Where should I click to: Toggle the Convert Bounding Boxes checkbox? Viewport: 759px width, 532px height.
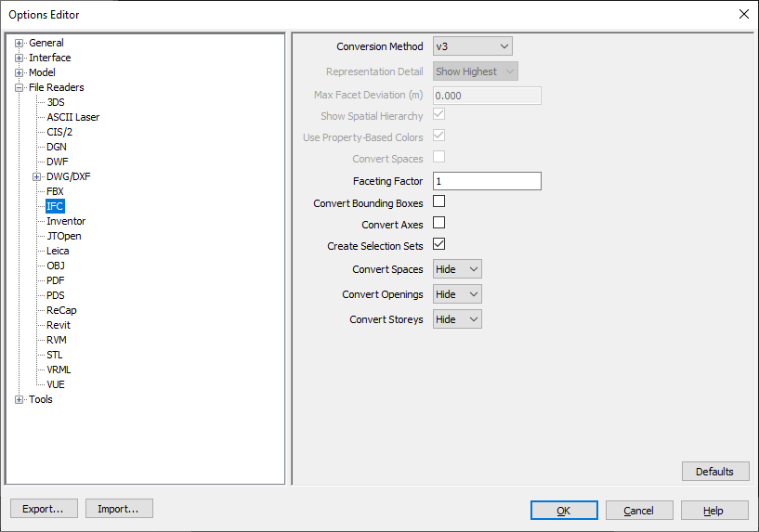[439, 201]
